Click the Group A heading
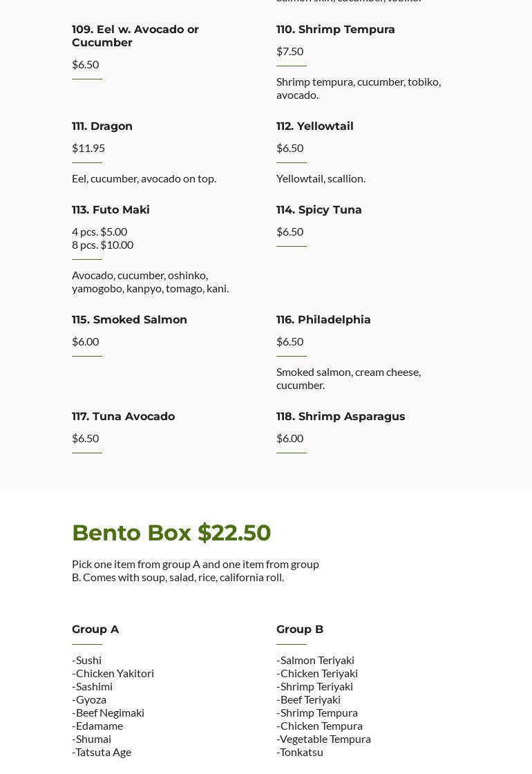This screenshot has width=532, height=774. click(x=95, y=630)
